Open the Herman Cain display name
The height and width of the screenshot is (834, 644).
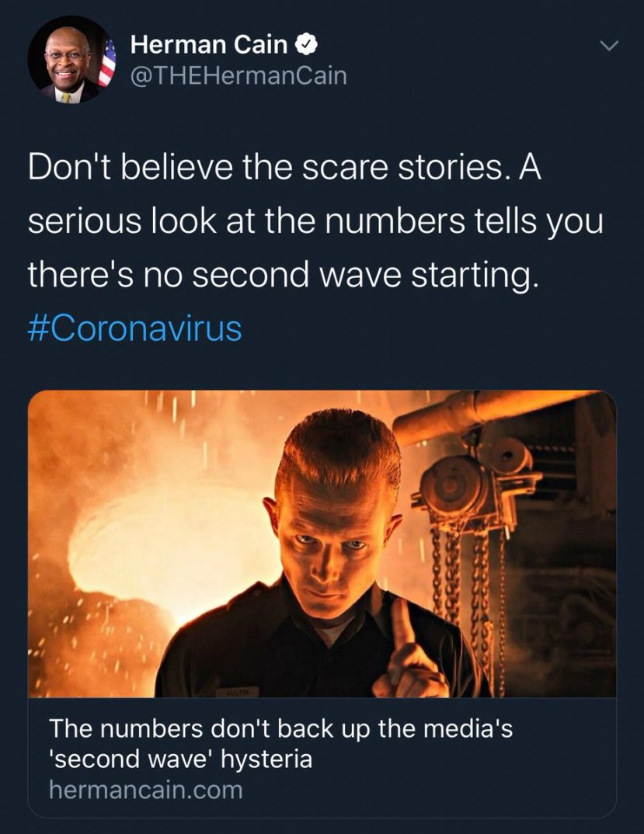pos(209,44)
